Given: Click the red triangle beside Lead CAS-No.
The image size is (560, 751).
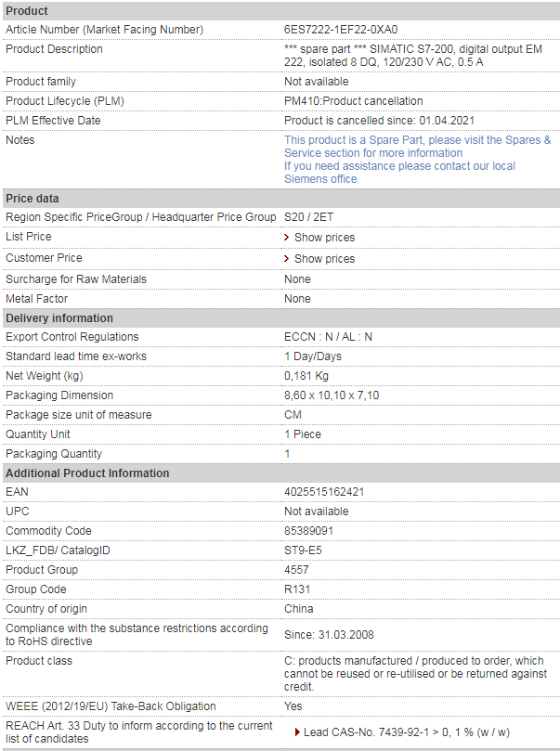Looking at the screenshot, I should pyautogui.click(x=297, y=732).
